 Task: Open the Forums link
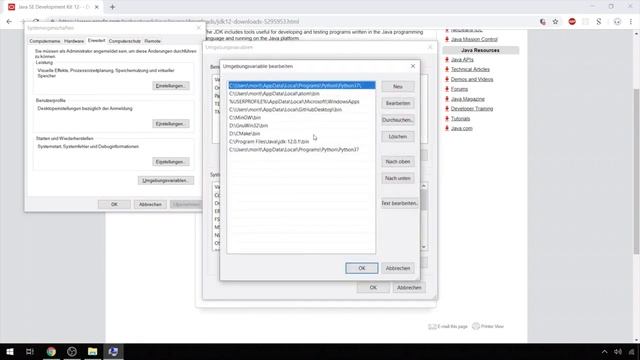click(459, 89)
